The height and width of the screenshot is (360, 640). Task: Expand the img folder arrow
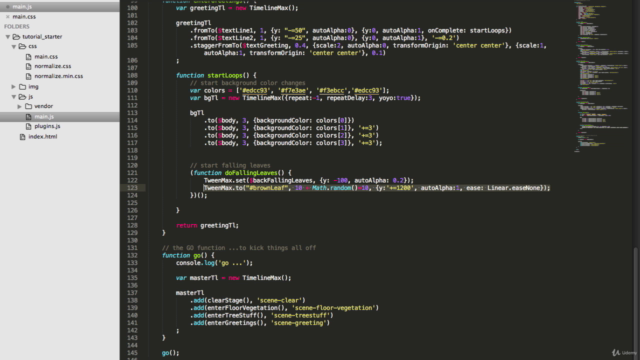[x=13, y=87]
